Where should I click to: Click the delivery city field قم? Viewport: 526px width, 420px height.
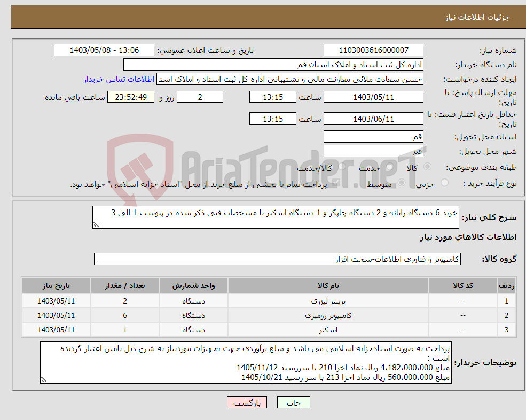pos(373,151)
